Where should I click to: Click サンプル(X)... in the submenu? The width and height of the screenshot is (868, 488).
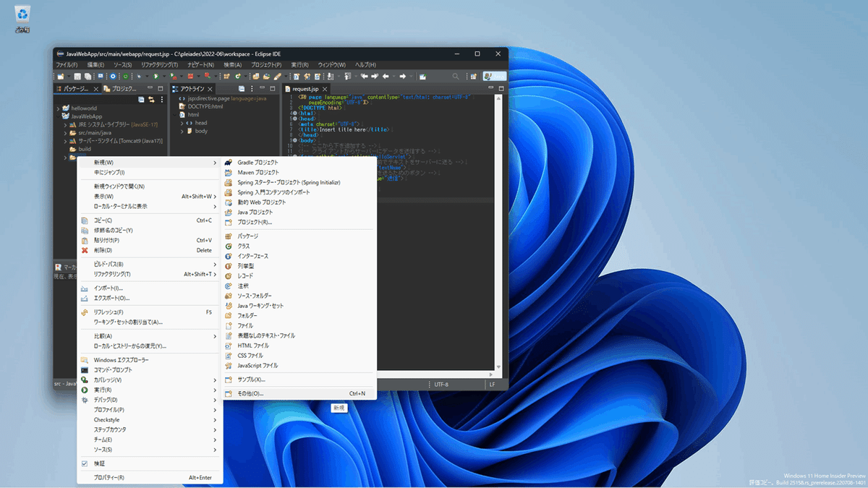pos(300,380)
